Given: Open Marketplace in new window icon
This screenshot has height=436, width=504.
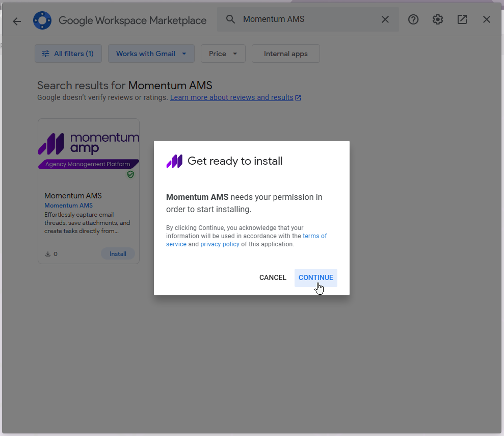Looking at the screenshot, I should [x=462, y=19].
